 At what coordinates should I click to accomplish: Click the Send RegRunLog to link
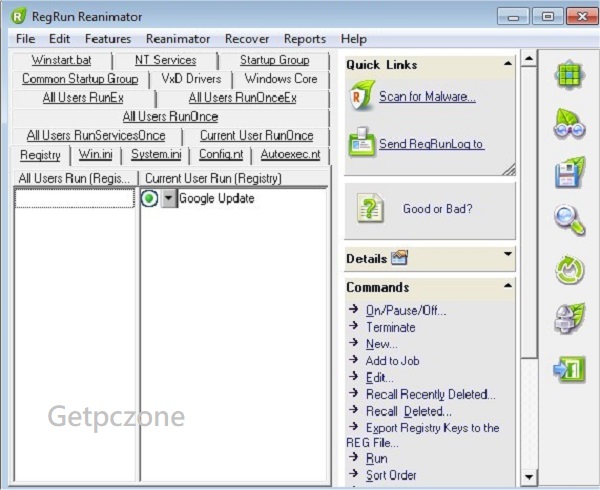pyautogui.click(x=432, y=144)
